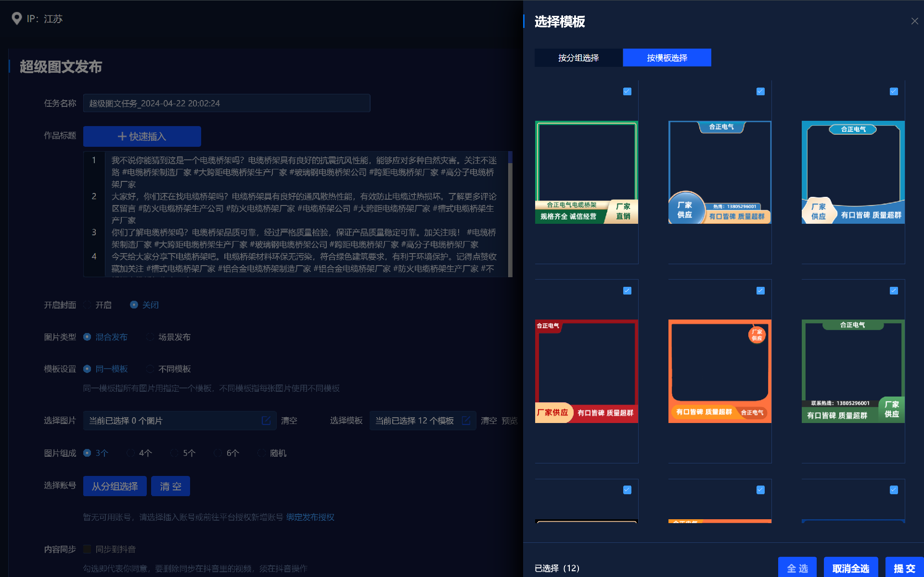924x577 pixels.
Task: Select the dark-green framed template thumbnail
Action: point(853,372)
